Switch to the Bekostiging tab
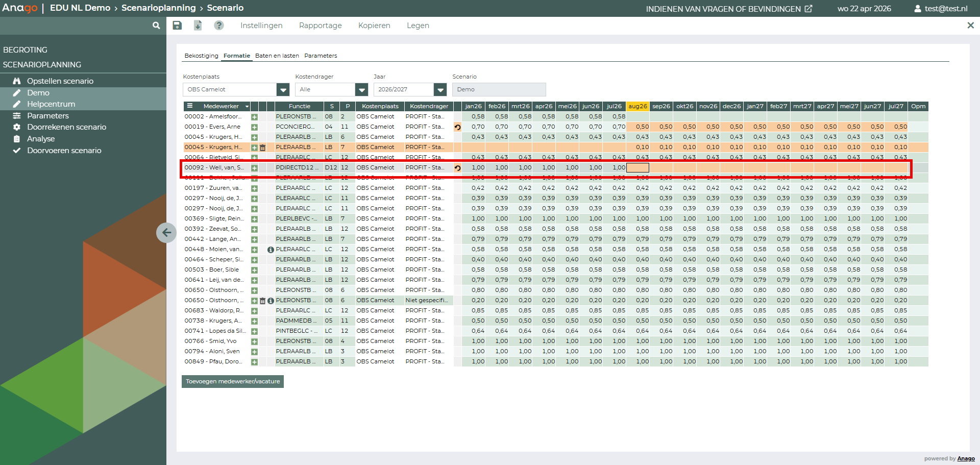The height and width of the screenshot is (465, 980). [201, 56]
